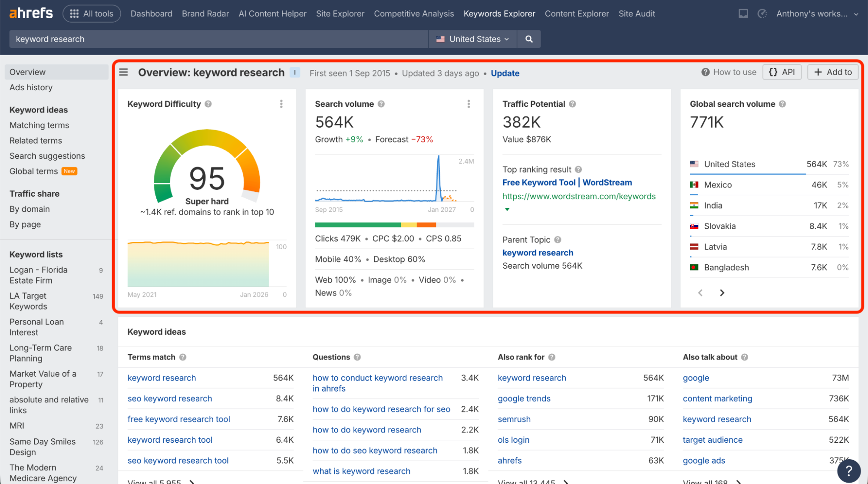The width and height of the screenshot is (868, 484).
Task: Click the hamburger icon beside Overview title
Action: pyautogui.click(x=123, y=72)
